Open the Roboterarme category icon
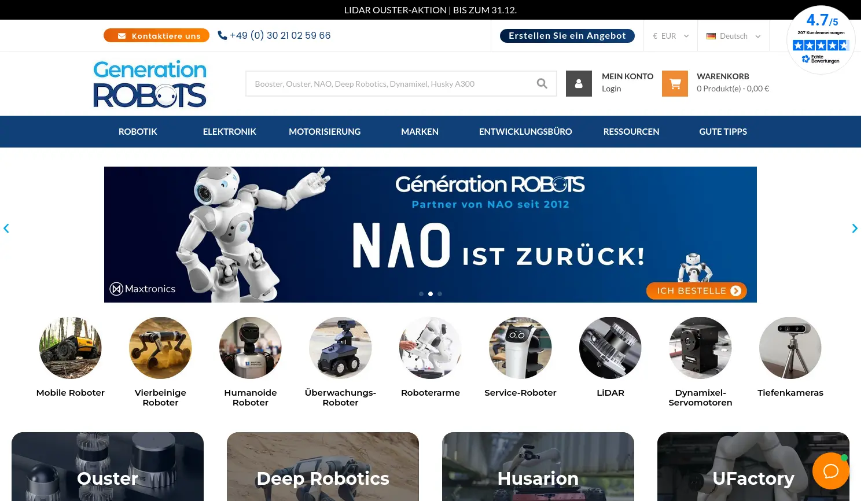The image size is (868, 501). click(x=430, y=348)
